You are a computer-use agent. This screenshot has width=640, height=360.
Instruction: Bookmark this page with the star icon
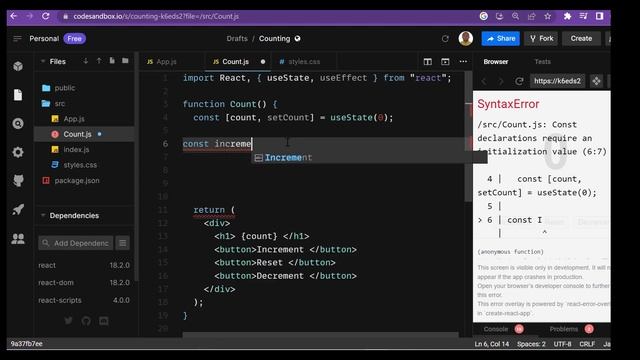coord(547,16)
